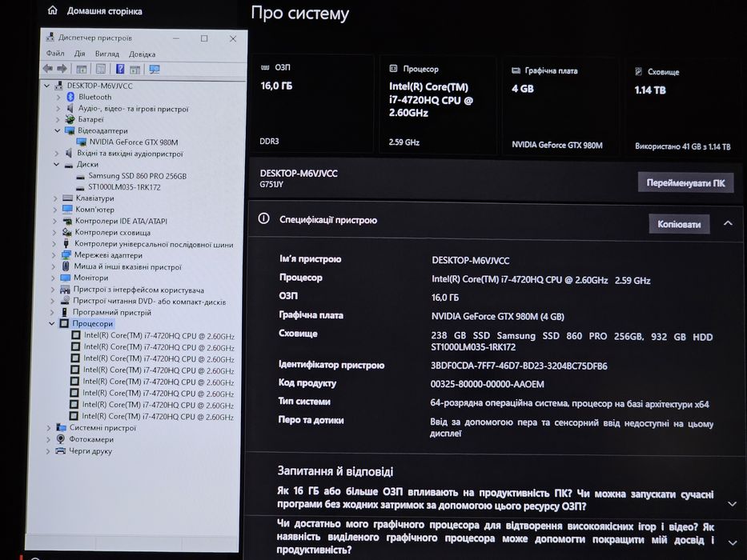Select Вхідні та вихідні аудіопристрої row
This screenshot has height=560, width=747.
tap(130, 154)
